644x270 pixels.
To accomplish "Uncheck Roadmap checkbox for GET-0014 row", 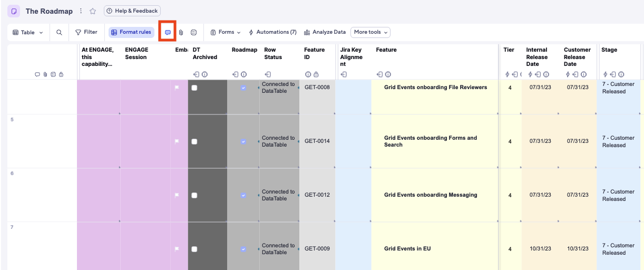I will tap(243, 141).
